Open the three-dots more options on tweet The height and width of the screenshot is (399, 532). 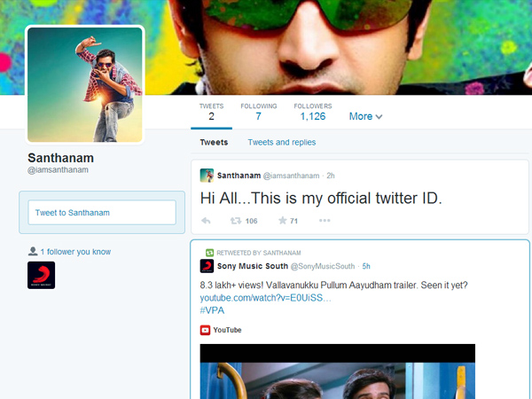pyautogui.click(x=325, y=221)
